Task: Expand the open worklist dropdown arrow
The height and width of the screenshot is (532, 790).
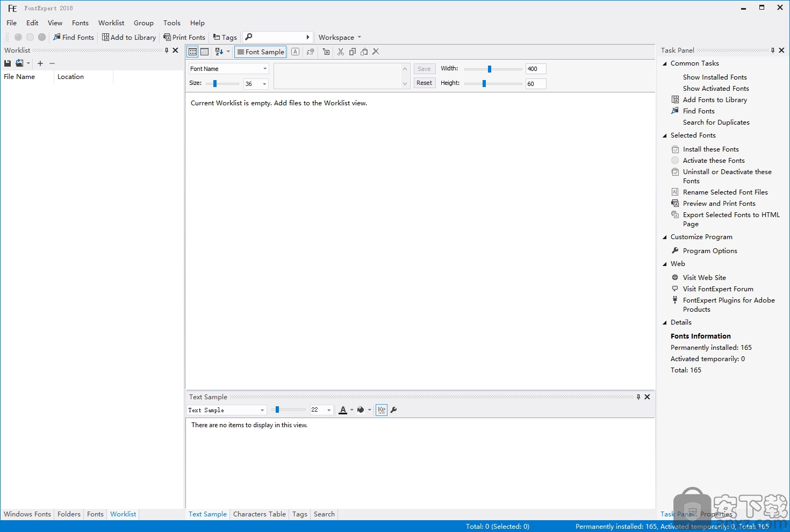Action: [28, 63]
